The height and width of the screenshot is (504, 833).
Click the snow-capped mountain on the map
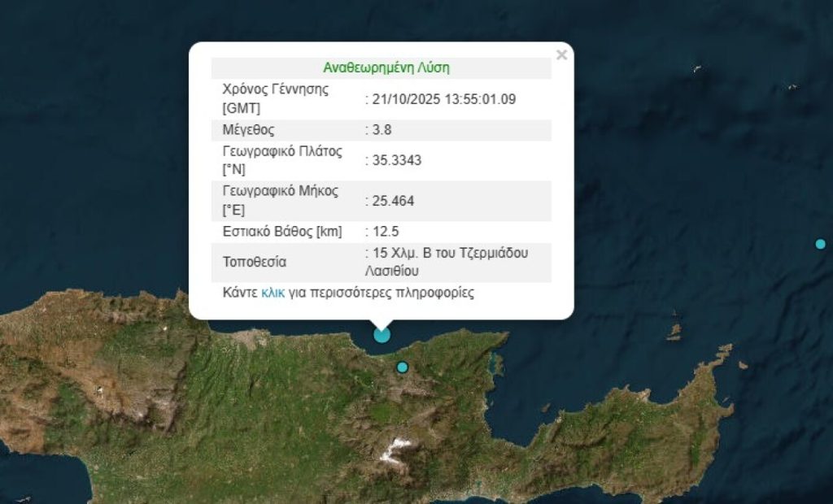coord(397,449)
